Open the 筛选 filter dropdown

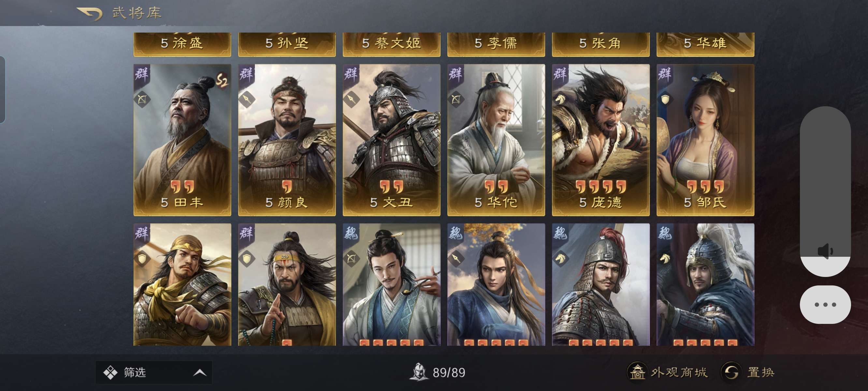(x=154, y=372)
